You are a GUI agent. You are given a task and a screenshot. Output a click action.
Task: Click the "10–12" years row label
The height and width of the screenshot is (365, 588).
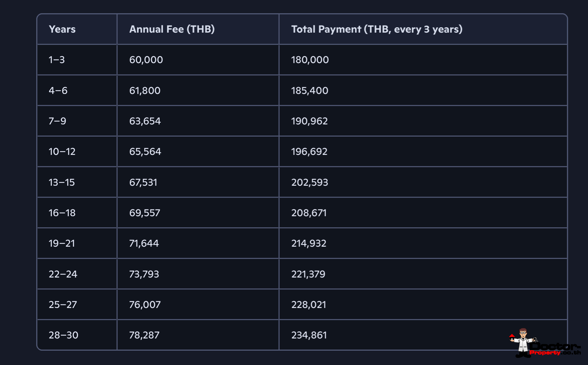coord(62,152)
